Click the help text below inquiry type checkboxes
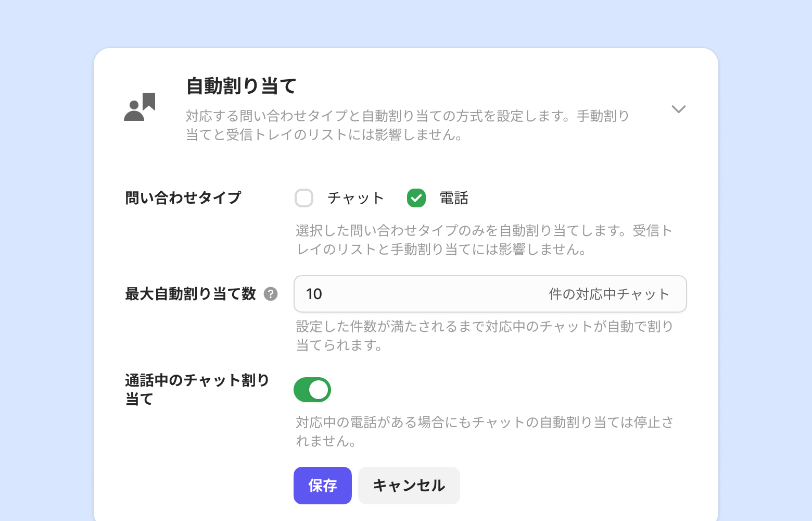This screenshot has width=812, height=521. [x=484, y=240]
